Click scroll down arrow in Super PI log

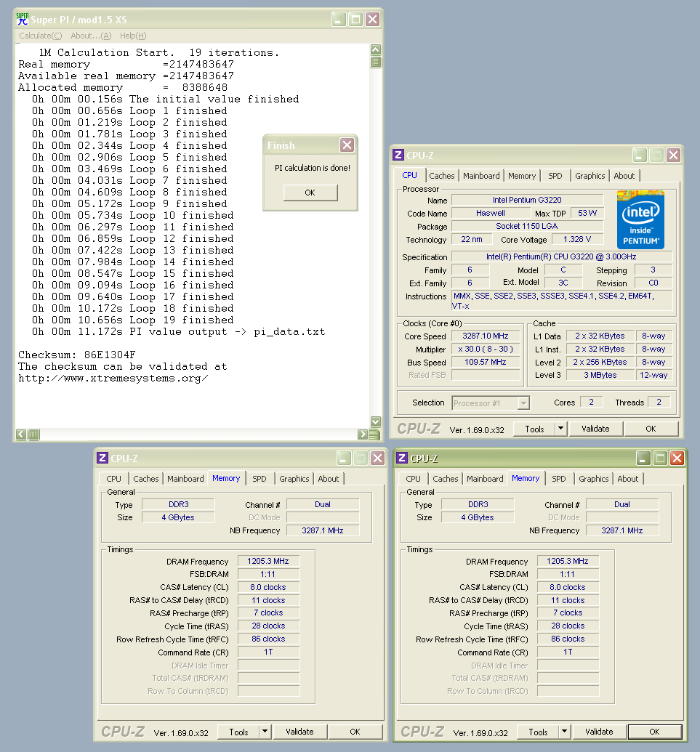(x=376, y=421)
